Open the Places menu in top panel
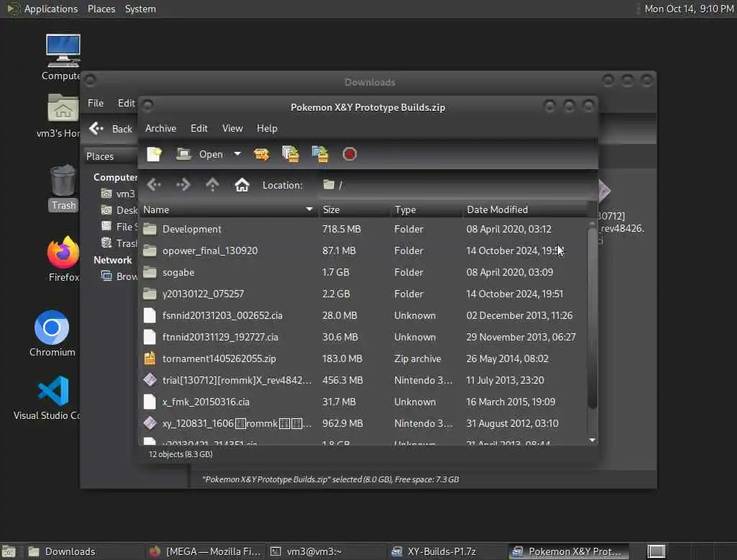This screenshot has height=560, width=737. point(101,9)
